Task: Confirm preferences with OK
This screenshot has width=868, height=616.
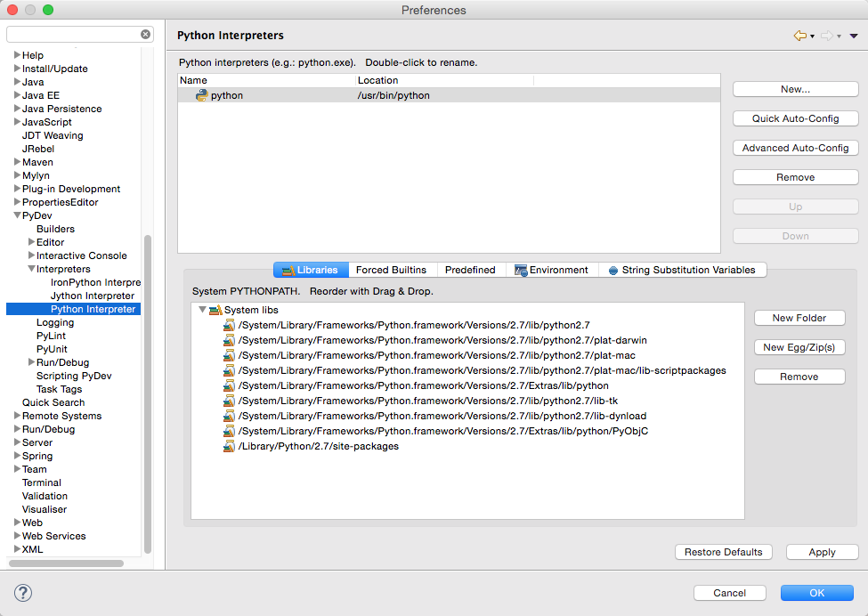Action: coord(817,593)
